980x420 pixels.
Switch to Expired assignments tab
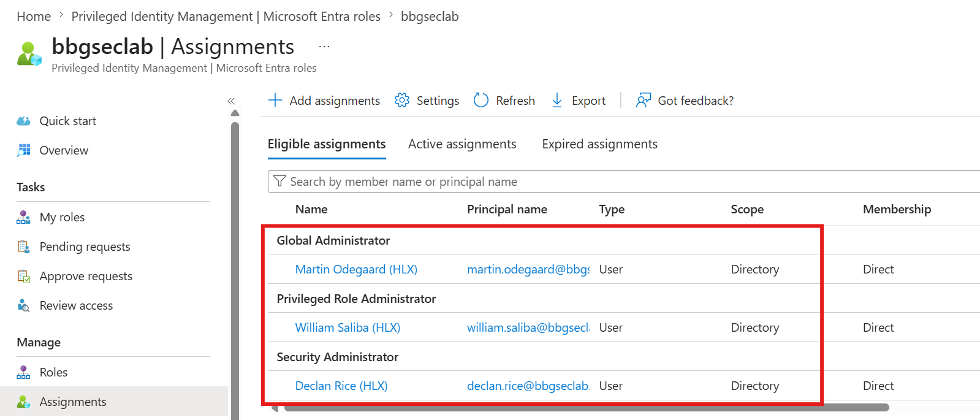pos(599,144)
